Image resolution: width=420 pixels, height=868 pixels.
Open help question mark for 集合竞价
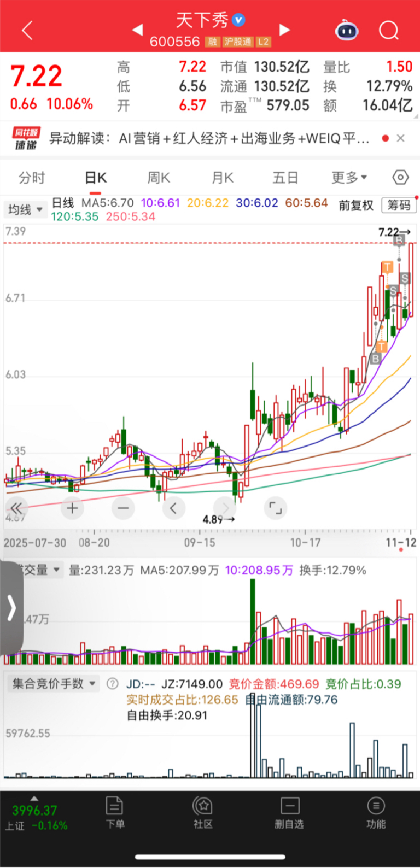click(112, 684)
